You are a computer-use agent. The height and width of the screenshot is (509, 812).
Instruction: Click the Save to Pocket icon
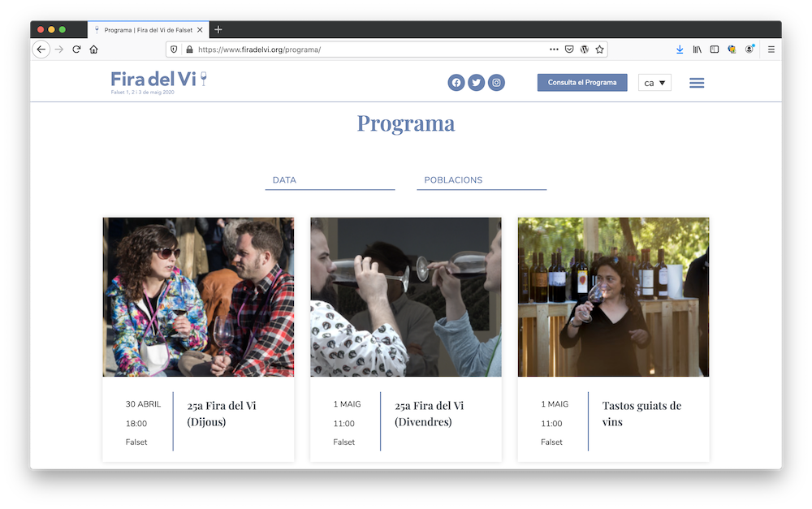point(569,50)
